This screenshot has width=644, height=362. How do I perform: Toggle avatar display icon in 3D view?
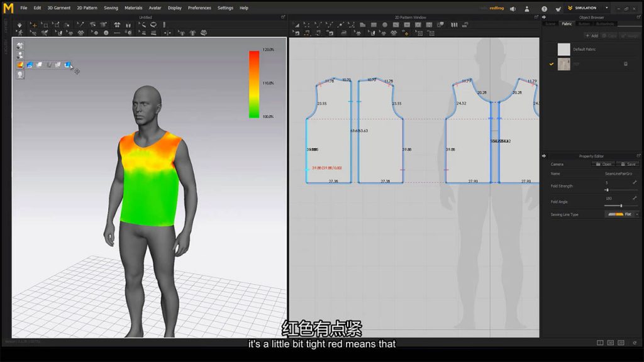[x=19, y=55]
